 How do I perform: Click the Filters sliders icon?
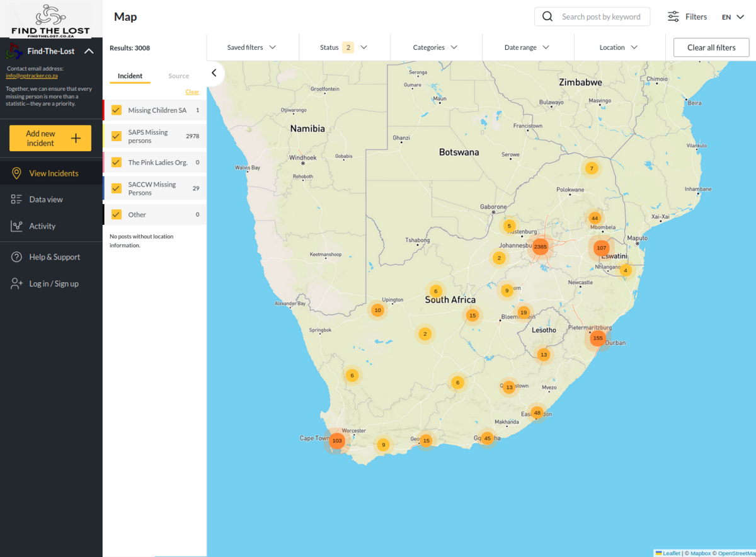673,17
